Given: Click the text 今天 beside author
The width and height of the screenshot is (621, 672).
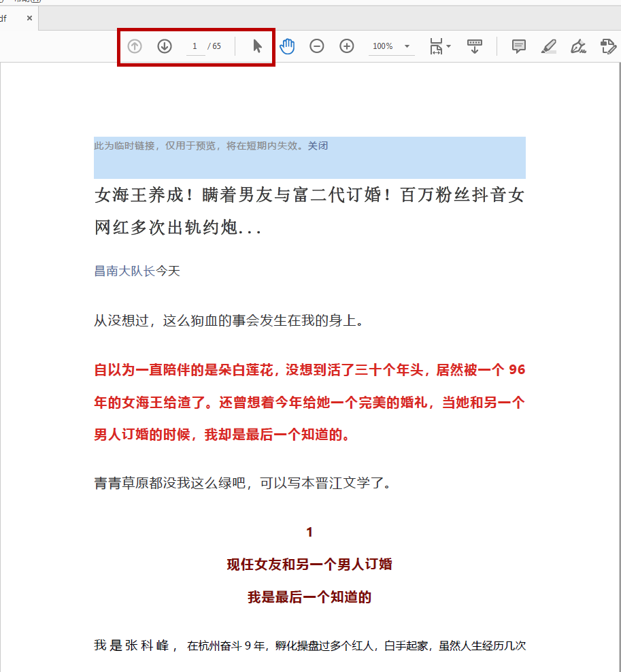Looking at the screenshot, I should (167, 271).
